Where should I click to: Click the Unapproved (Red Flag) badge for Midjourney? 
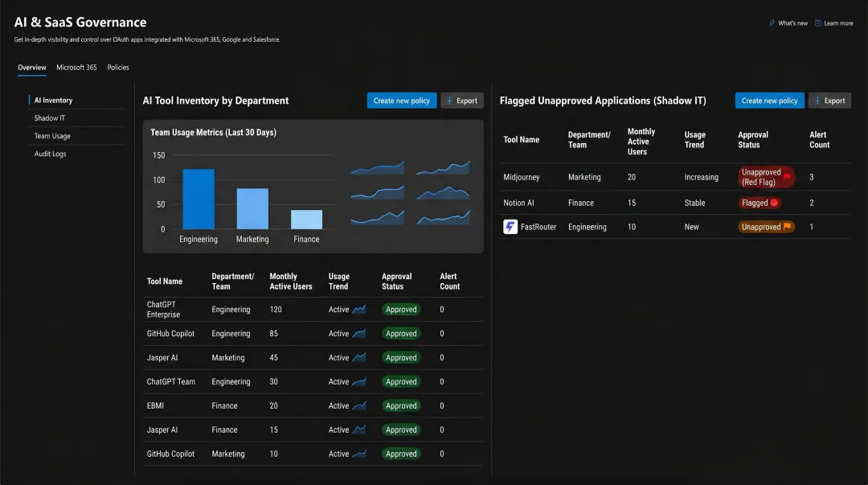coord(766,177)
